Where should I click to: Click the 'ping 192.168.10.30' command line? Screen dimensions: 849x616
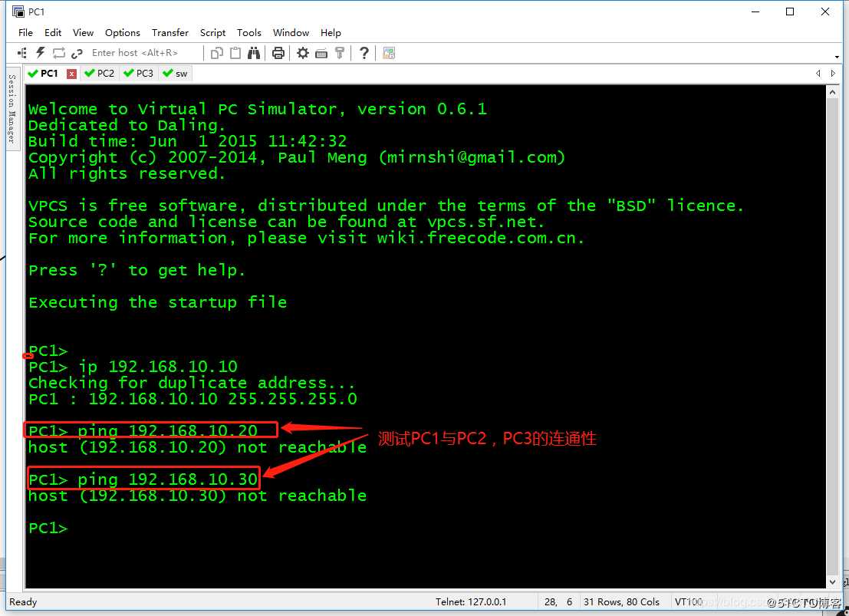tap(143, 479)
